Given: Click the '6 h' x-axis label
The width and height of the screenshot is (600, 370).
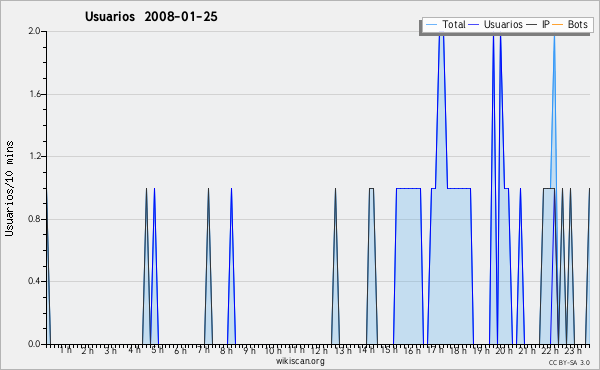Looking at the screenshot, I should 180,350.
